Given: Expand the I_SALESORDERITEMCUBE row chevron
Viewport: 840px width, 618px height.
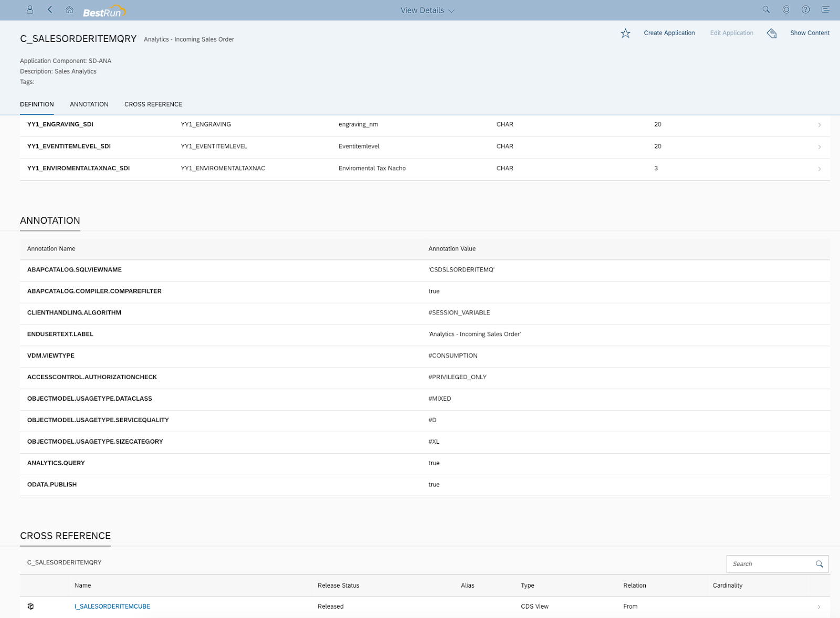Looking at the screenshot, I should (820, 606).
